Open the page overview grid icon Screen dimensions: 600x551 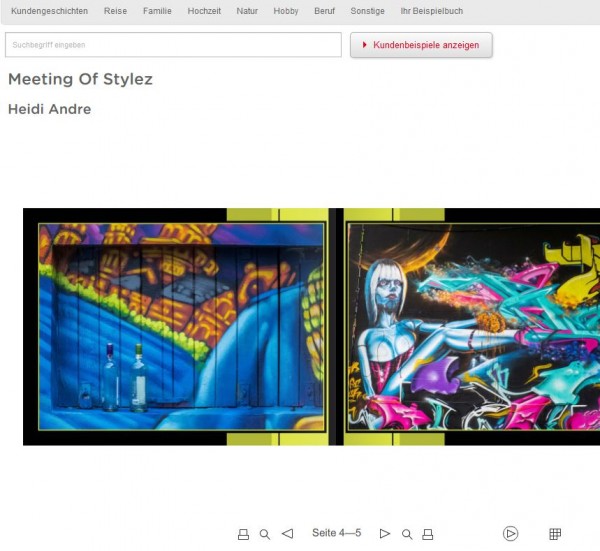point(555,533)
